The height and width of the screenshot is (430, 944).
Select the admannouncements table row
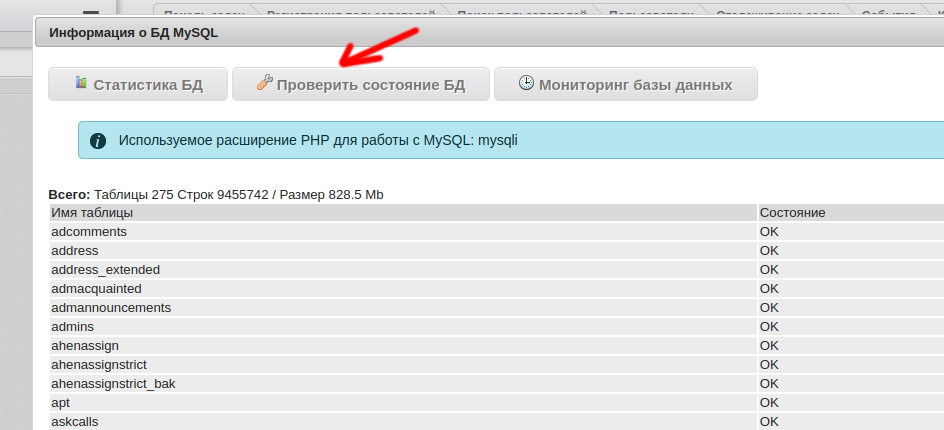(111, 308)
